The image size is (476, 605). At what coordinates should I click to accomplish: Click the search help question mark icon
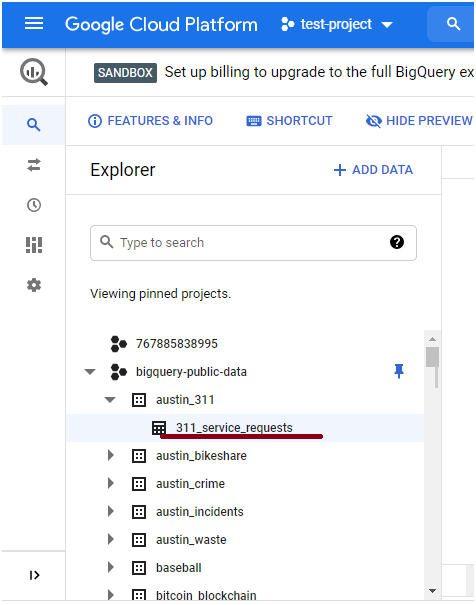[397, 242]
